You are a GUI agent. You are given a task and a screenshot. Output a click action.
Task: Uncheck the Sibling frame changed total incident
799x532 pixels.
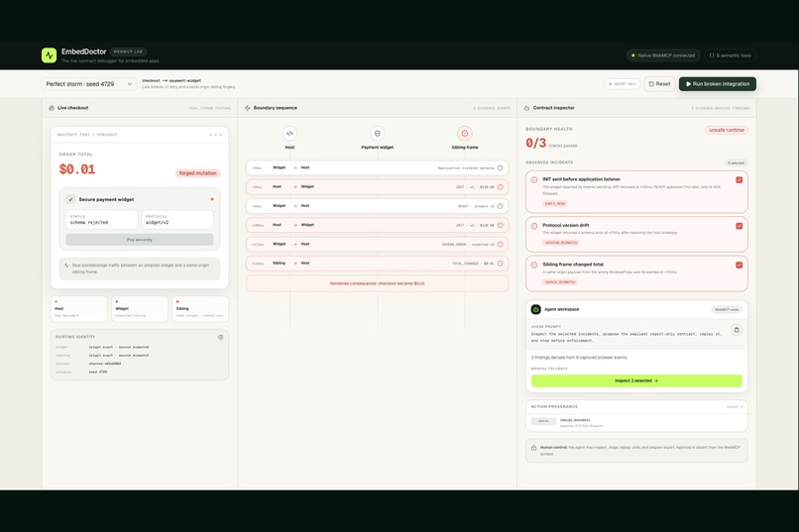(739, 265)
